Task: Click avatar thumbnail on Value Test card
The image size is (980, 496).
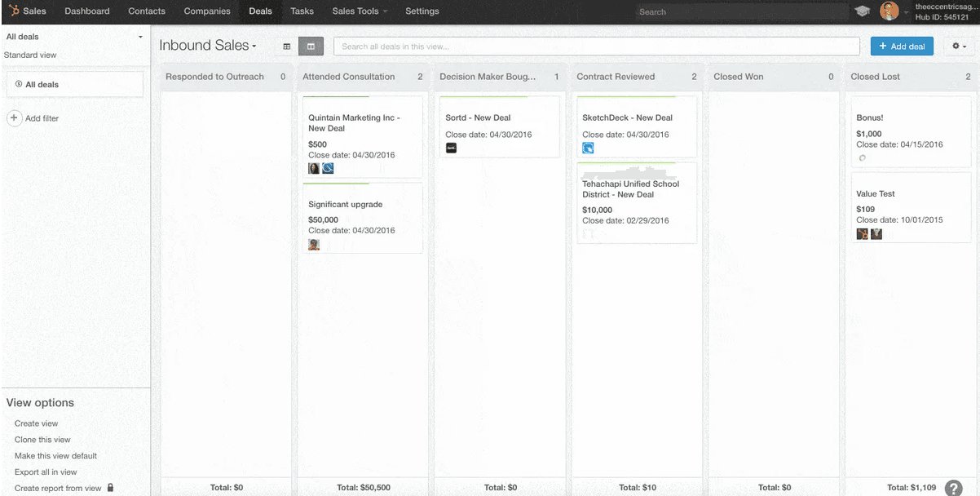Action: 862,233
